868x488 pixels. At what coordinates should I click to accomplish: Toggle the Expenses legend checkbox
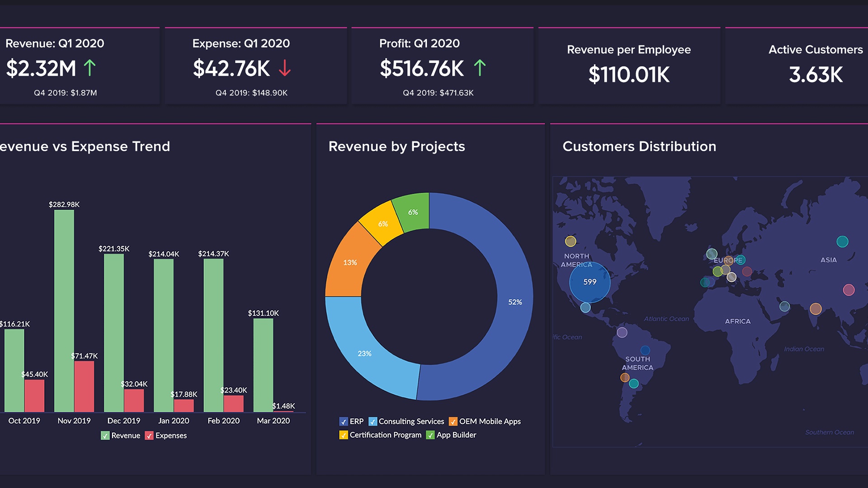[149, 436]
